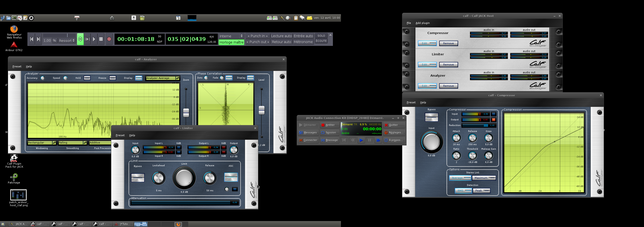The height and width of the screenshot is (227, 644).
Task: Click the JACK transport fast-forward button
Action: pyautogui.click(x=378, y=140)
